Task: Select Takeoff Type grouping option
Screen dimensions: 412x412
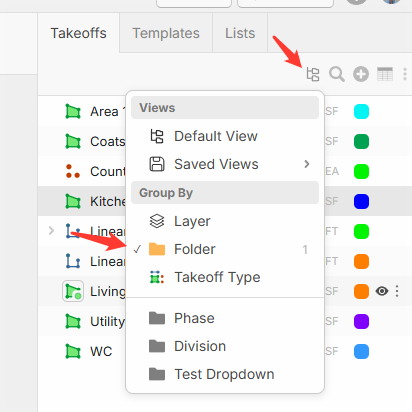Action: coord(225,277)
